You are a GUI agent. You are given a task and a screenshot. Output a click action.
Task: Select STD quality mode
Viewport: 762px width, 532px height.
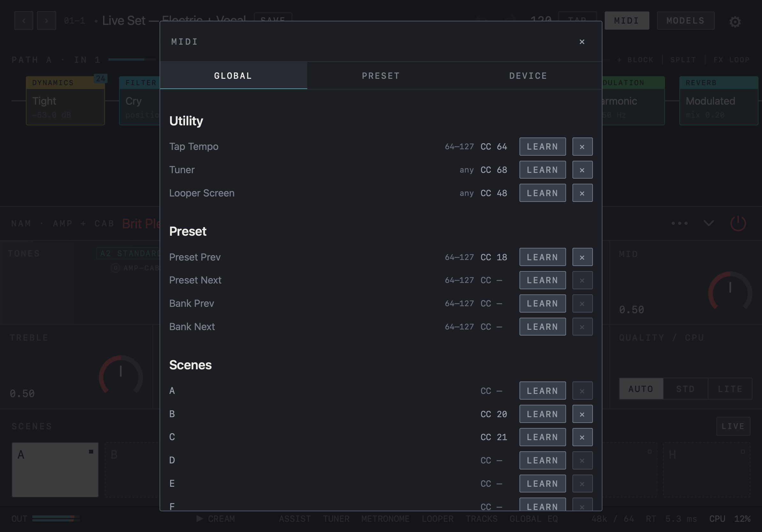tap(686, 389)
